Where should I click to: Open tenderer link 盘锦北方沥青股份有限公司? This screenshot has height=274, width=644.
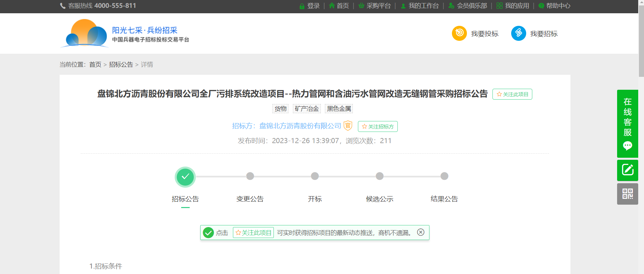point(300,126)
